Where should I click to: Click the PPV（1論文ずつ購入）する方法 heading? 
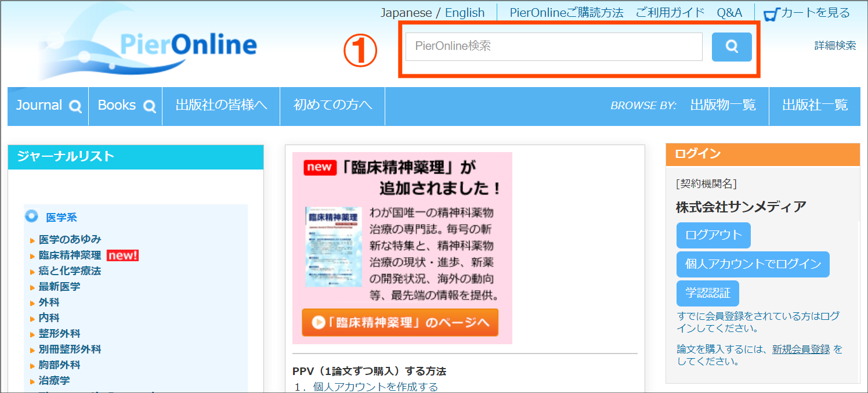tap(369, 371)
